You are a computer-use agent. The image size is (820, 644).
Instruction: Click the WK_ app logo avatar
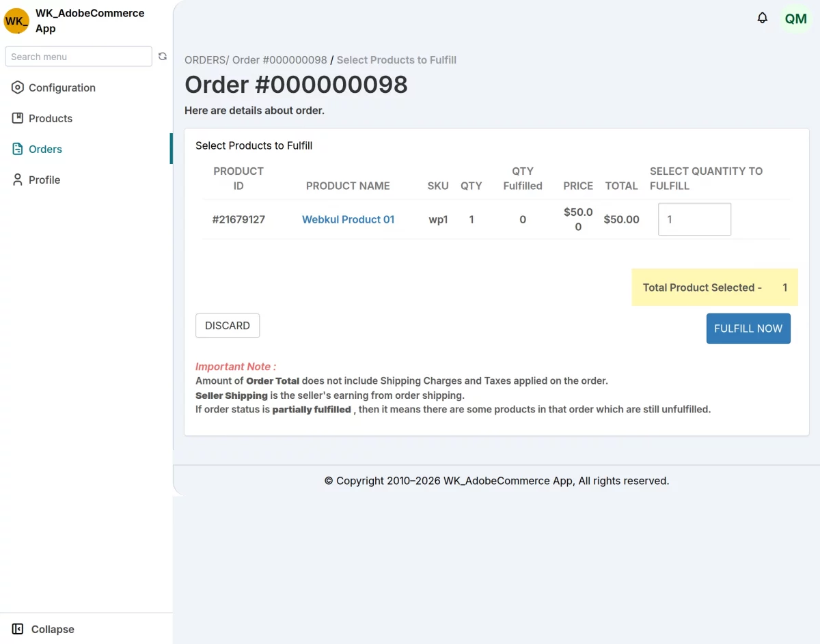tap(16, 20)
